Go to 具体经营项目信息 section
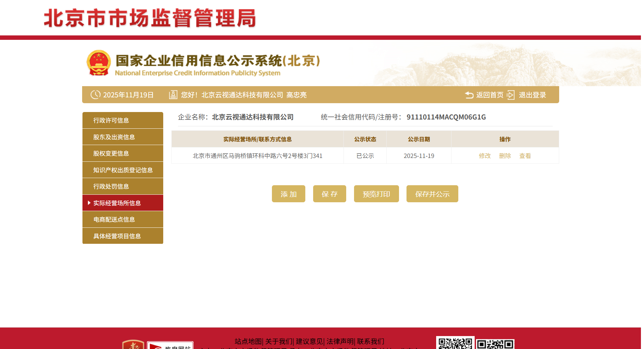The image size is (644, 349). (x=123, y=236)
